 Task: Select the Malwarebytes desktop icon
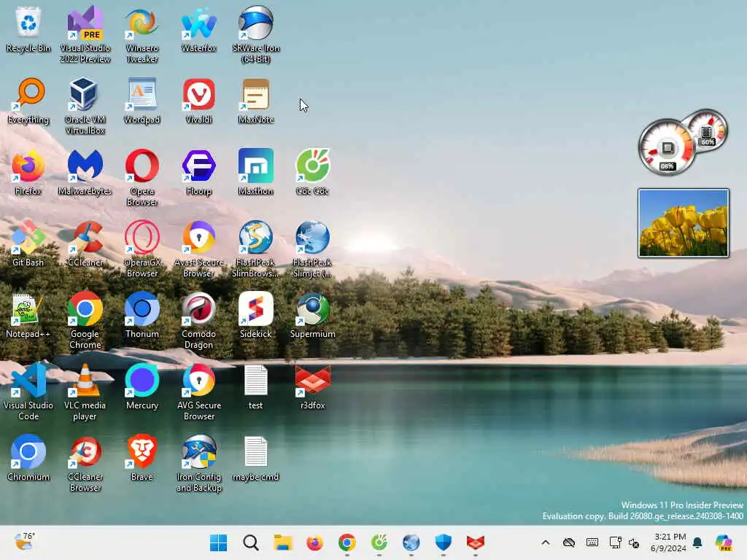pos(85,172)
